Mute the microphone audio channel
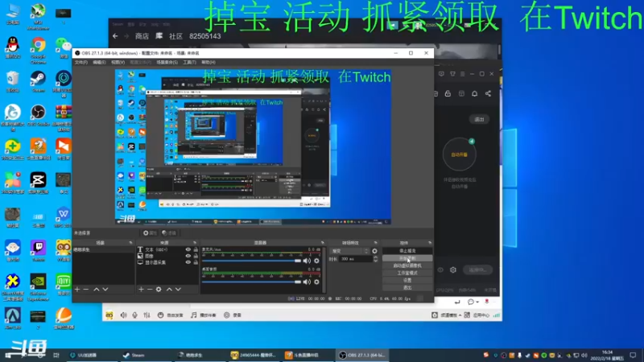This screenshot has height=362, width=644. tap(307, 261)
